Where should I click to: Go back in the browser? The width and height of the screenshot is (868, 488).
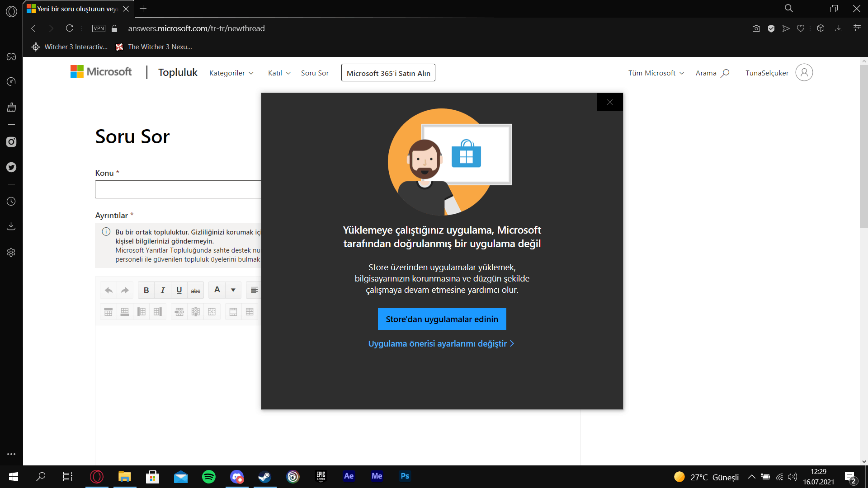tap(33, 28)
